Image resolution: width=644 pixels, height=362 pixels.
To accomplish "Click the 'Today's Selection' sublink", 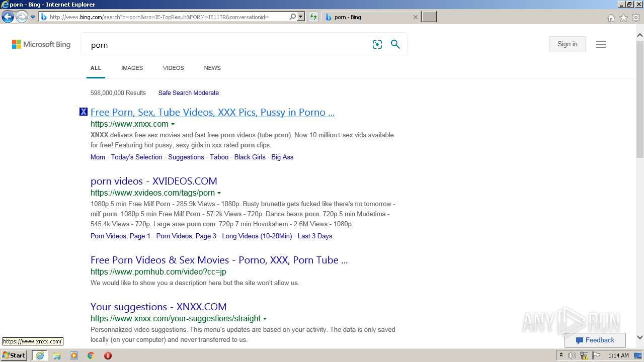I will click(136, 157).
